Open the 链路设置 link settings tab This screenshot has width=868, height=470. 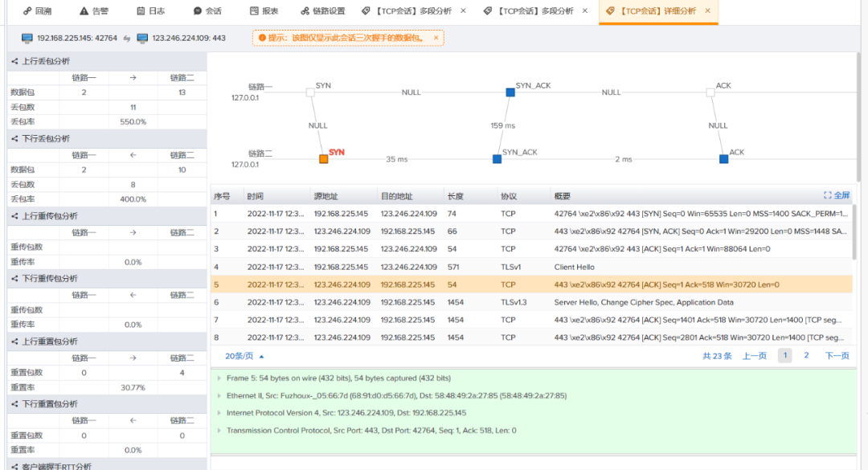(x=323, y=11)
